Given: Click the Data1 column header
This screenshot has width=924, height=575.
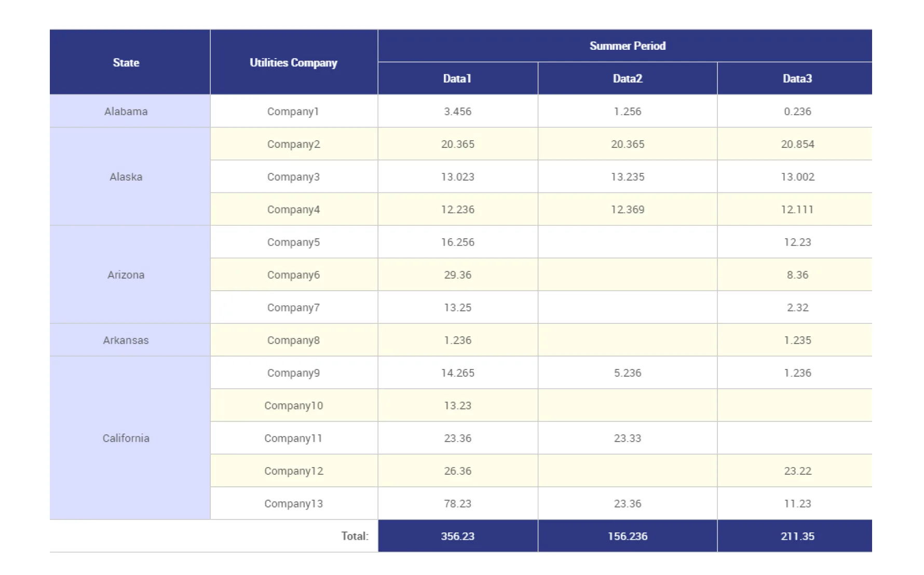Looking at the screenshot, I should (458, 78).
